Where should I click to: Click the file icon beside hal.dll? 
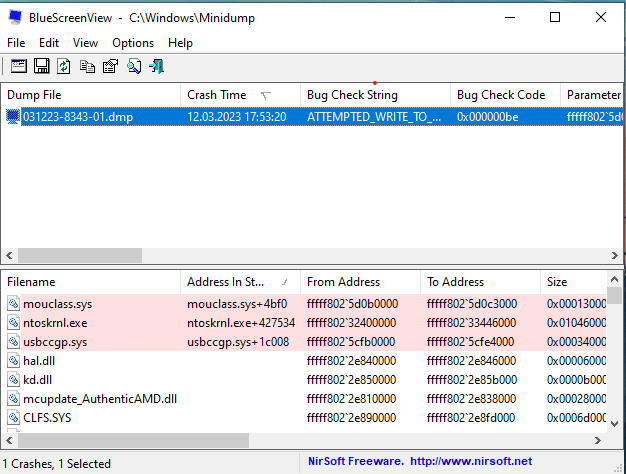[14, 361]
